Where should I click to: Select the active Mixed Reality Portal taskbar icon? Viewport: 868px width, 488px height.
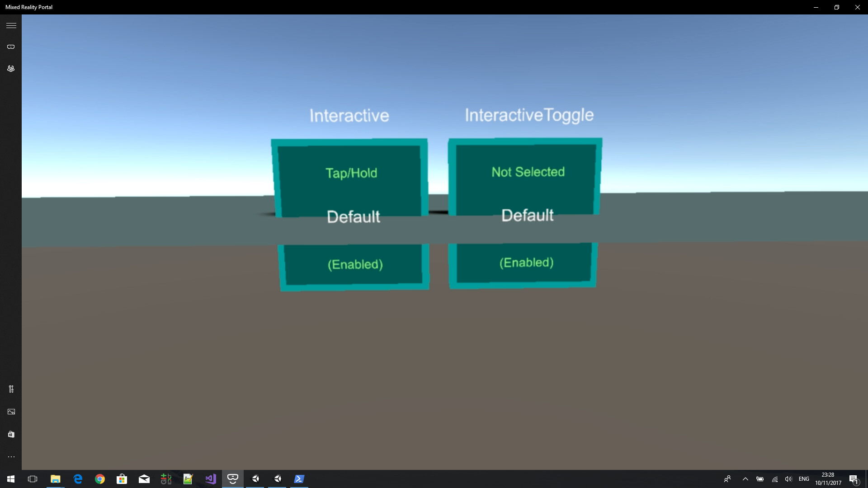(232, 479)
